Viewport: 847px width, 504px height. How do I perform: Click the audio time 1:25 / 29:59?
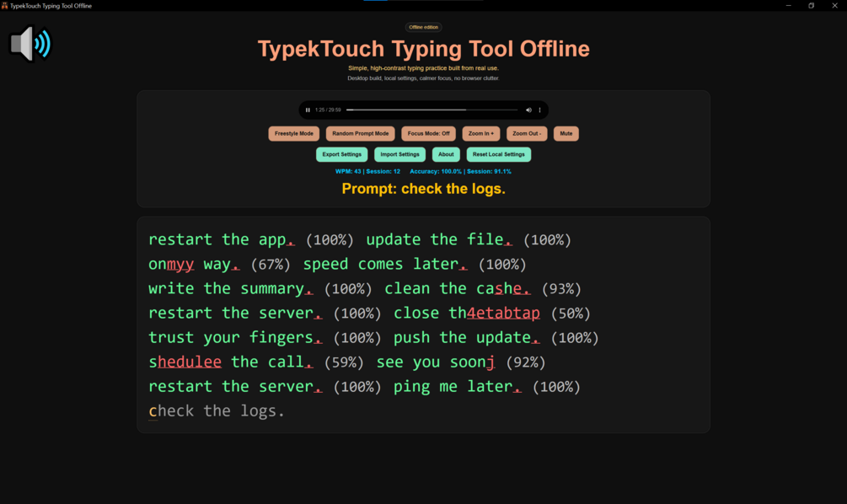point(328,110)
